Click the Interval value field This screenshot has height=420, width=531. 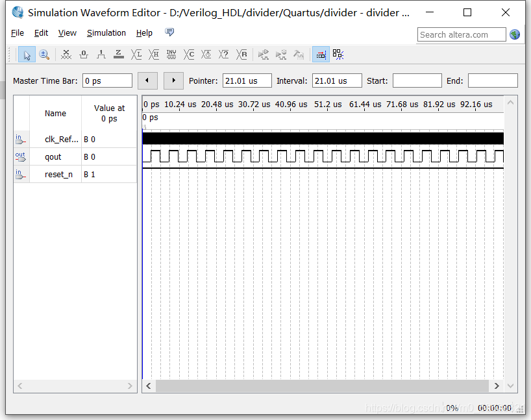point(337,81)
